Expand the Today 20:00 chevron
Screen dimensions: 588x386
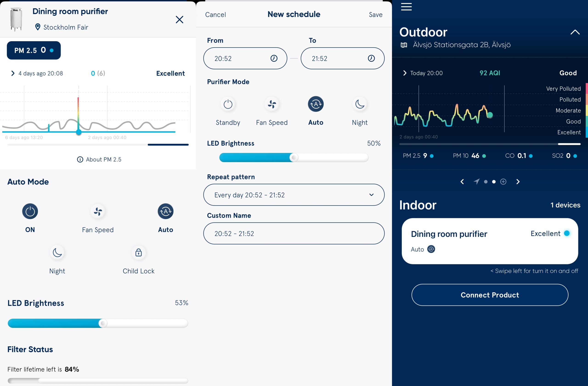click(x=405, y=73)
